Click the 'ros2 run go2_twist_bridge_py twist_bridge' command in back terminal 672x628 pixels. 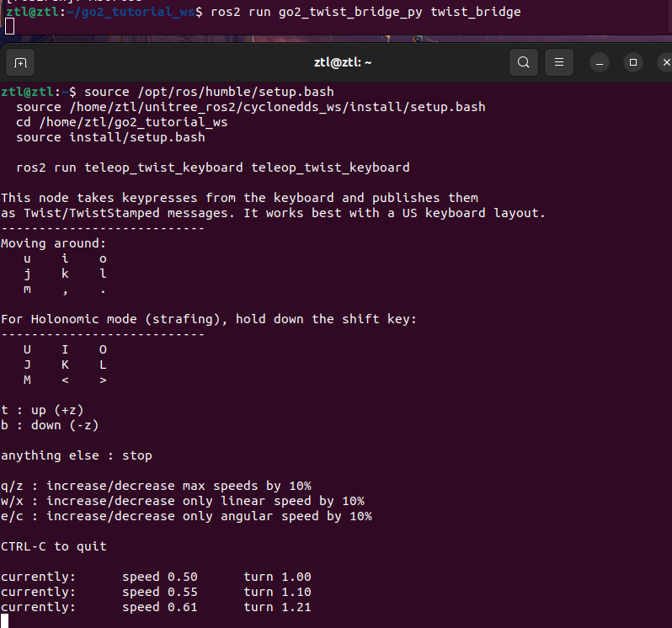365,12
